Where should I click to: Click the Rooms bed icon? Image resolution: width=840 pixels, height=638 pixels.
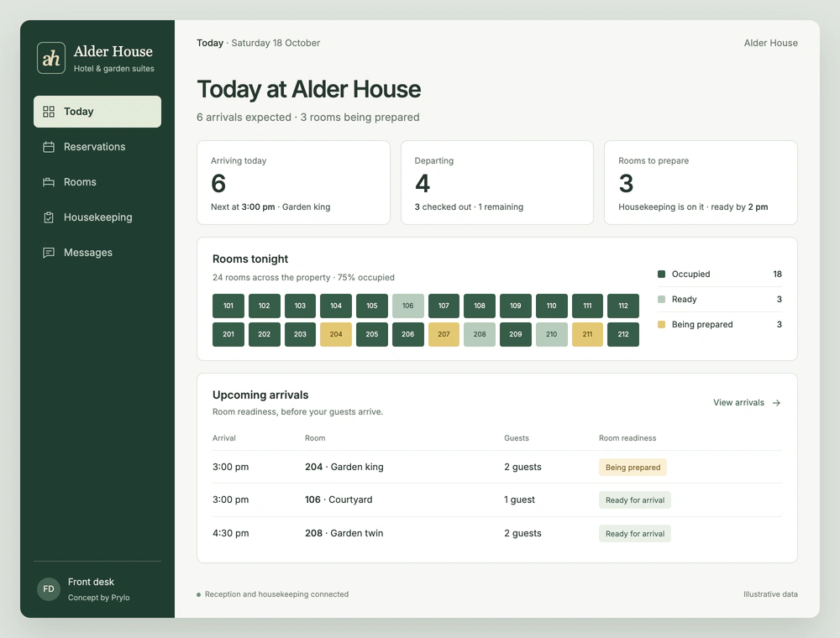pyautogui.click(x=49, y=182)
